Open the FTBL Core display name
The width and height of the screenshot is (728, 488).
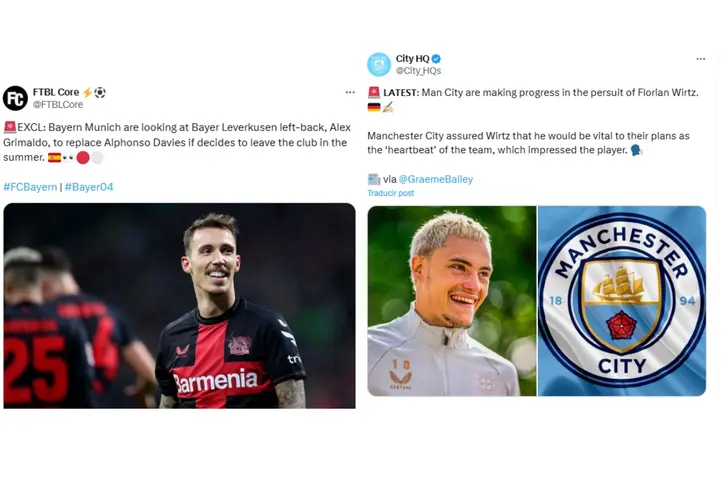[x=56, y=92]
